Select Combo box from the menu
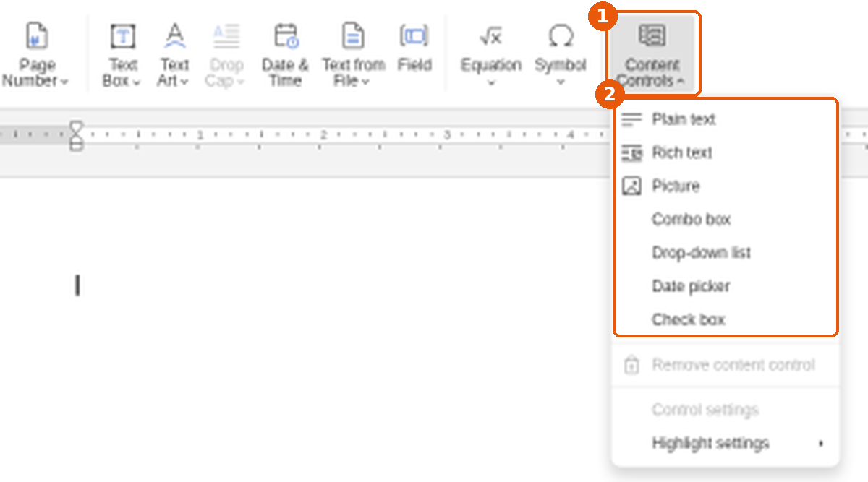This screenshot has height=482, width=868. point(726,219)
